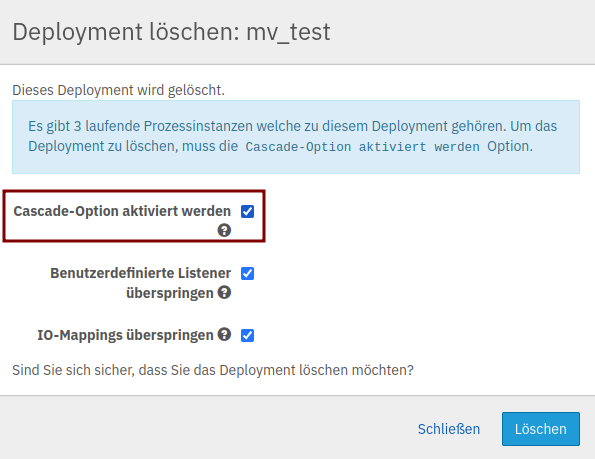This screenshot has width=595, height=459.
Task: Show help tooltip for Benutzerdefinierte Listener überspringen
Action: click(224, 292)
